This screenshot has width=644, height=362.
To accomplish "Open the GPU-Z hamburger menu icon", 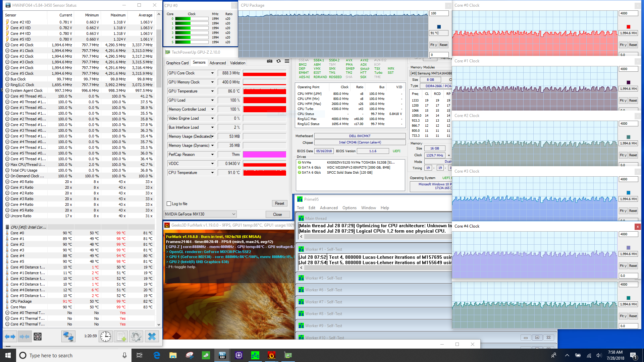I will pos(287,61).
